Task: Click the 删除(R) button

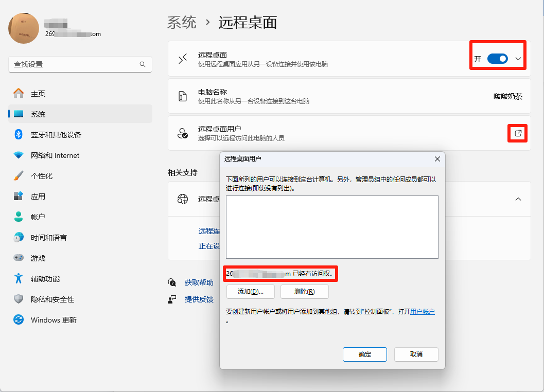Action: click(304, 292)
